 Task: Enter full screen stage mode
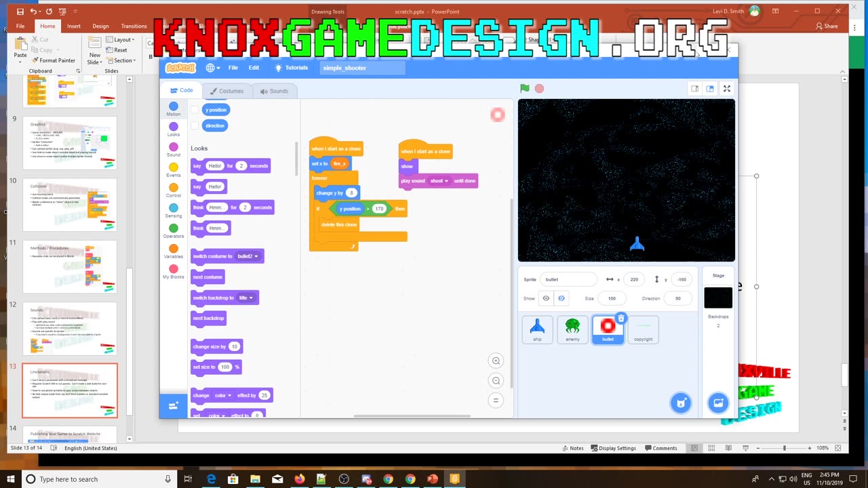(727, 89)
